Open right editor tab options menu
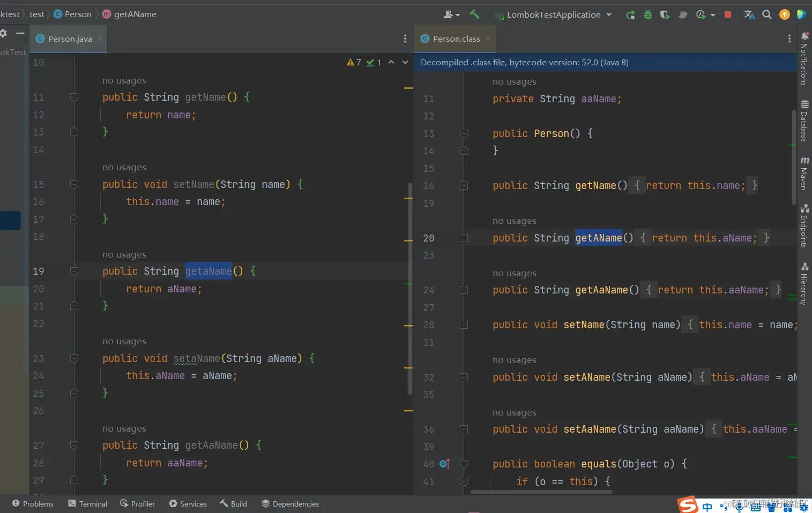Viewport: 812px width, 513px height. pos(789,39)
